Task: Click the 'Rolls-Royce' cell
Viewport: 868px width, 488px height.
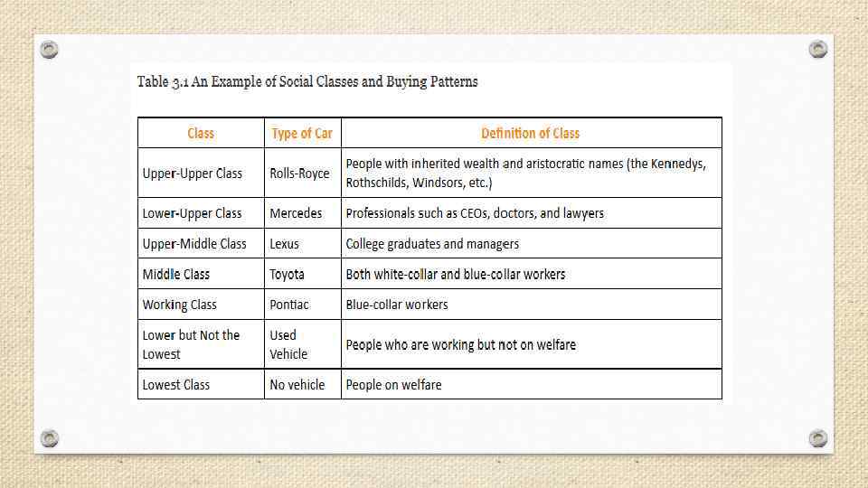Action: tap(299, 173)
